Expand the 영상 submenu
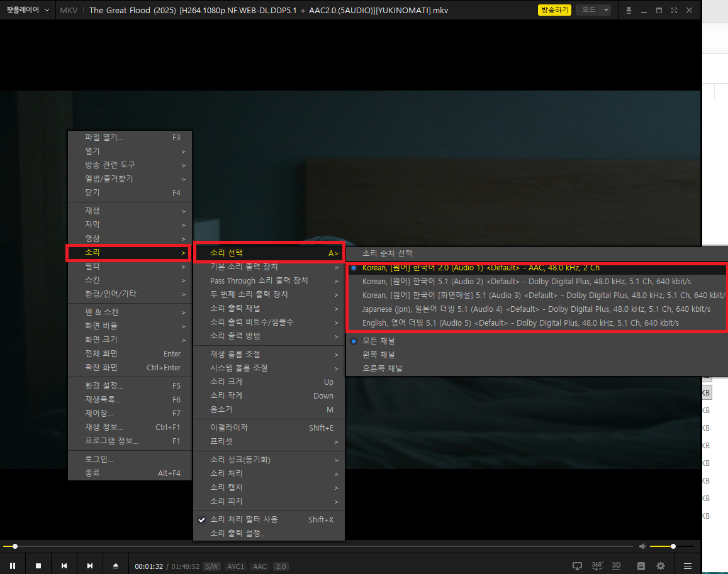Viewport: 728px width, 574px height. pyautogui.click(x=130, y=238)
